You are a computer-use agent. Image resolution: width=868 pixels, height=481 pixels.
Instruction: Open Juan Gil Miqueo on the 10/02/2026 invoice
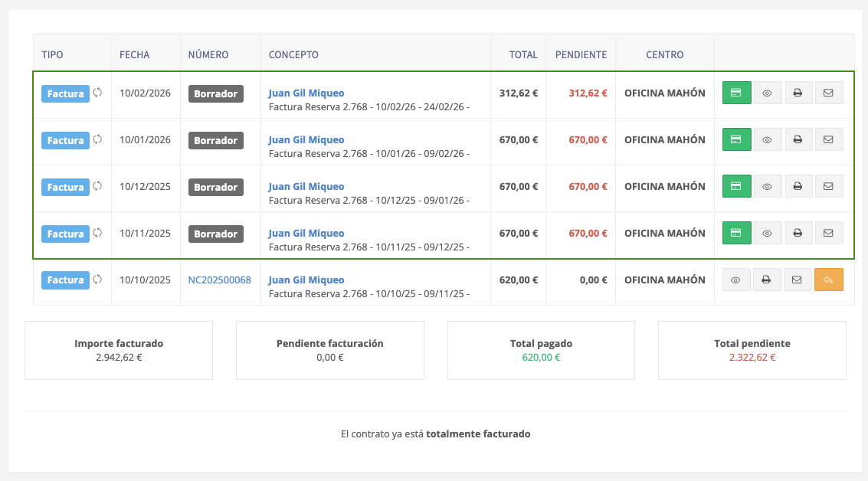(306, 93)
